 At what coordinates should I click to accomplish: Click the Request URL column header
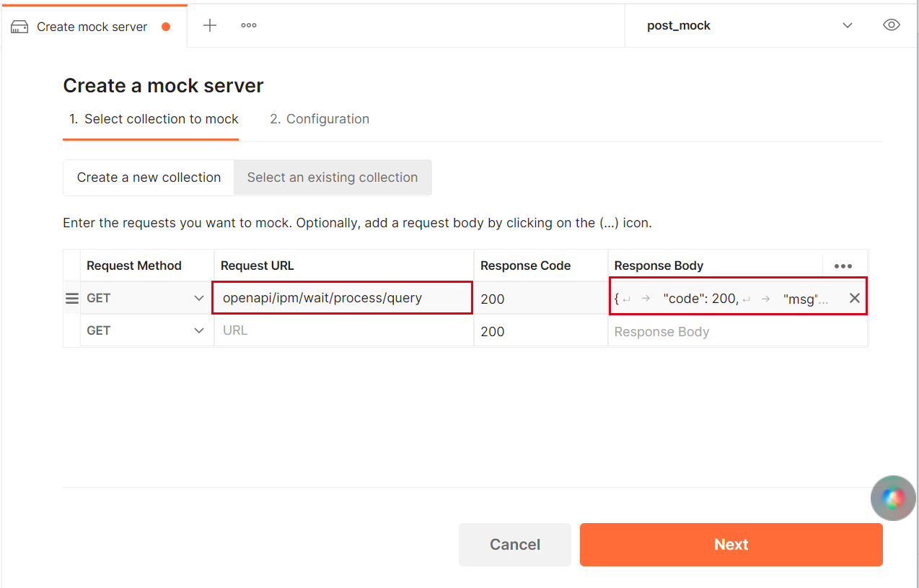point(258,266)
